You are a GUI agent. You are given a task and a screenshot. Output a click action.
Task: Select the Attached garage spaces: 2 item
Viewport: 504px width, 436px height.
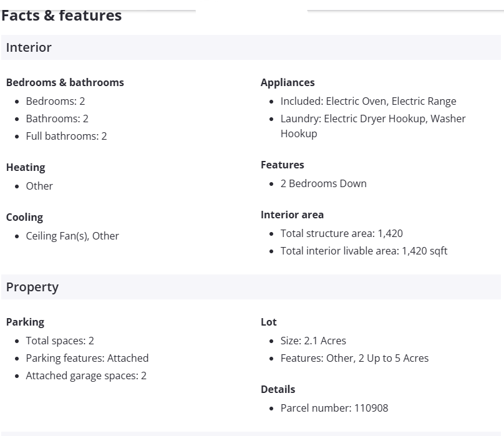(86, 375)
